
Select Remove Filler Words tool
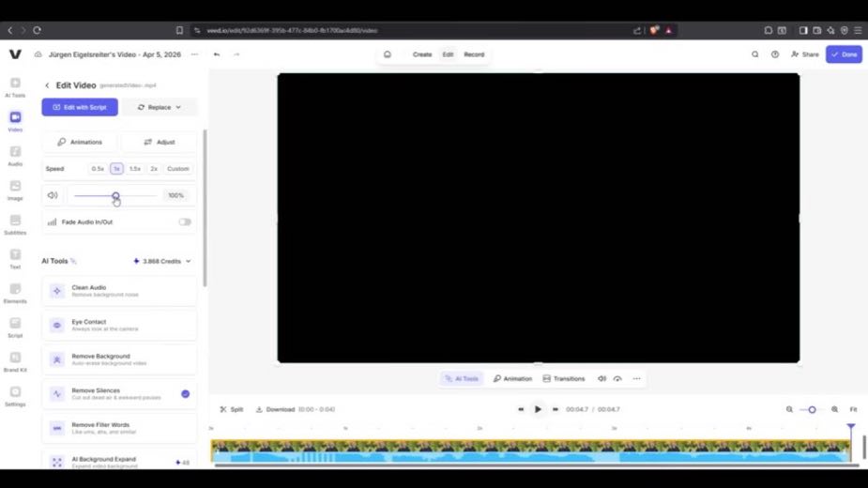tap(119, 428)
